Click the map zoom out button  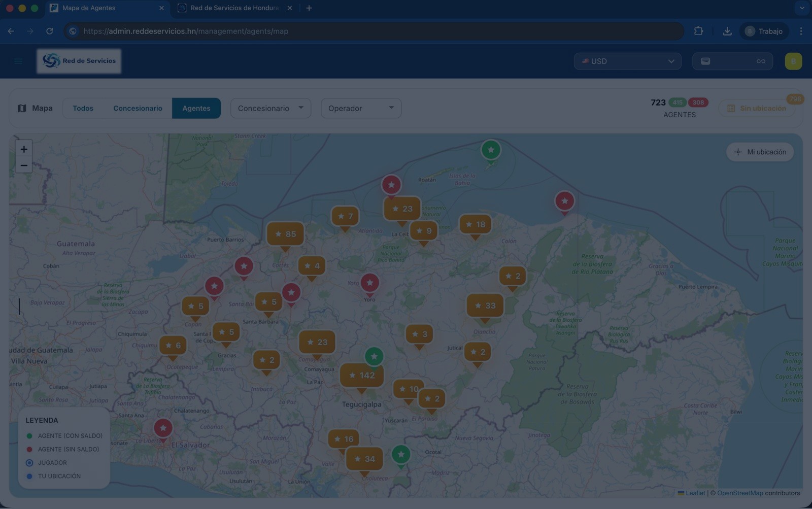[24, 165]
